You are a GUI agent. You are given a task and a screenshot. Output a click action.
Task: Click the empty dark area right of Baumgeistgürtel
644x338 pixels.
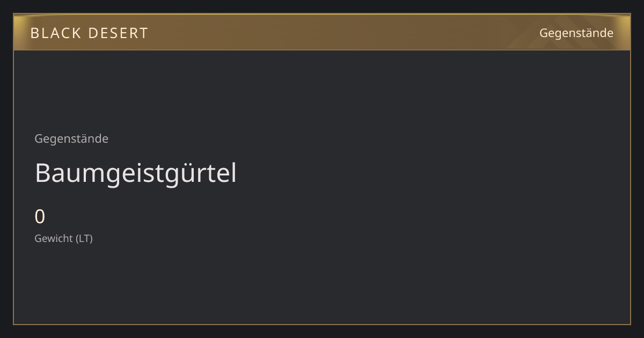pos(429,173)
